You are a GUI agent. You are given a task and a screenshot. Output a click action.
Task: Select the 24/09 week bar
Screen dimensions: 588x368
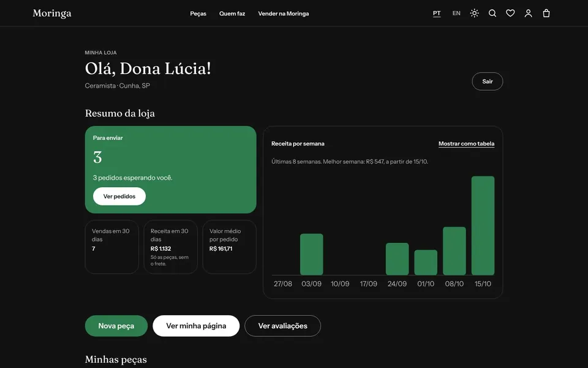point(397,259)
